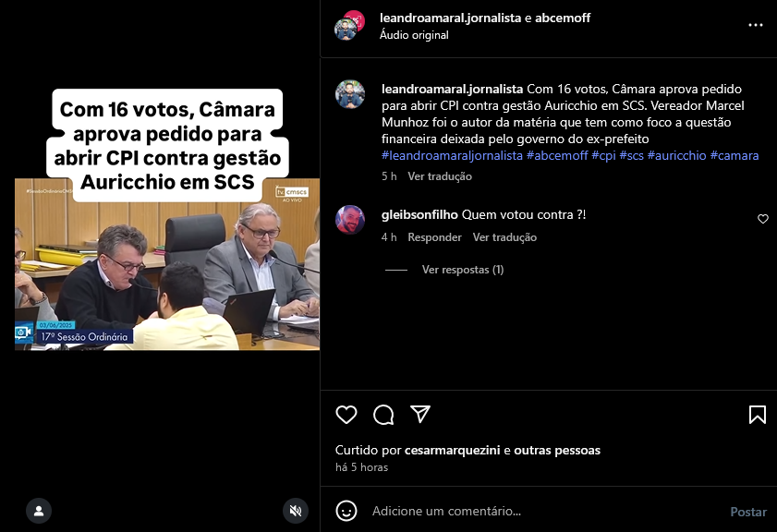This screenshot has width=777, height=532.
Task: Open abcemoff profile in header
Action: click(563, 18)
